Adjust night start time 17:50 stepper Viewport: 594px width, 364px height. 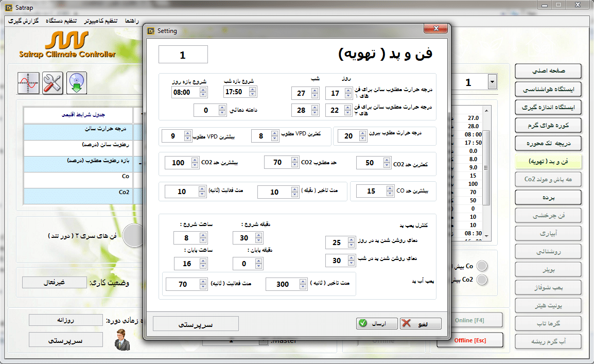click(x=252, y=91)
